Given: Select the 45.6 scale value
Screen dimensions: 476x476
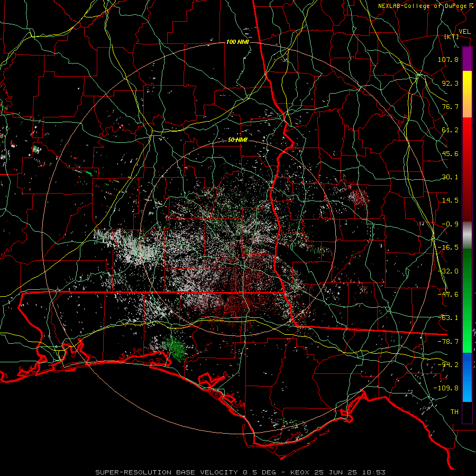Looking at the screenshot, I should click(450, 153).
